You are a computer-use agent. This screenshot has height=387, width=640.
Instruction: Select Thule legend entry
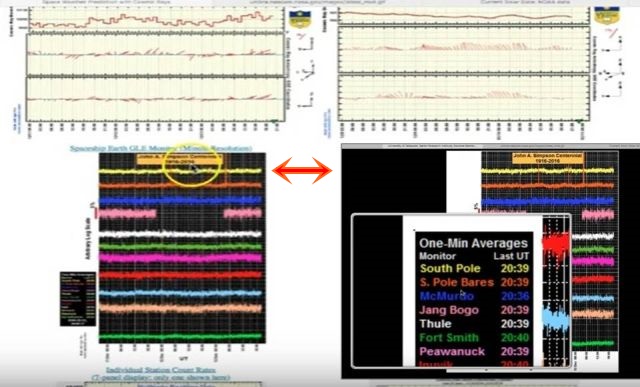click(x=436, y=324)
